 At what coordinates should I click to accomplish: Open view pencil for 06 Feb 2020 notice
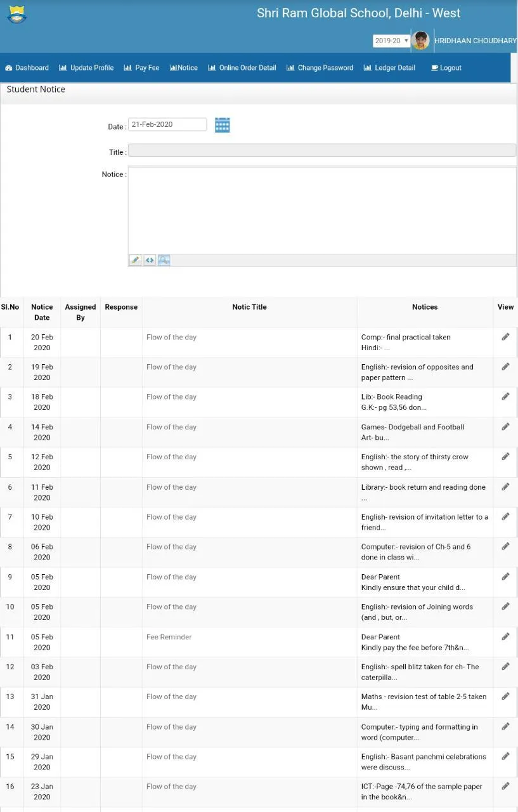pos(505,546)
